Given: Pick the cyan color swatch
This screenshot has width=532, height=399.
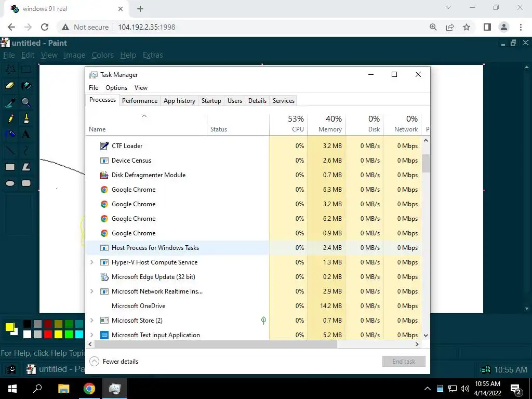Looking at the screenshot, I should click(79, 335).
